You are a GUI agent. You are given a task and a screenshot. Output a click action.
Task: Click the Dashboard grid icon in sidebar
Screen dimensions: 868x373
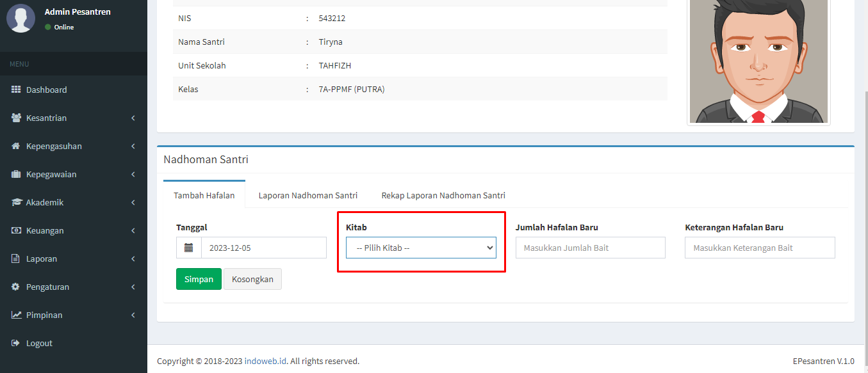click(16, 90)
